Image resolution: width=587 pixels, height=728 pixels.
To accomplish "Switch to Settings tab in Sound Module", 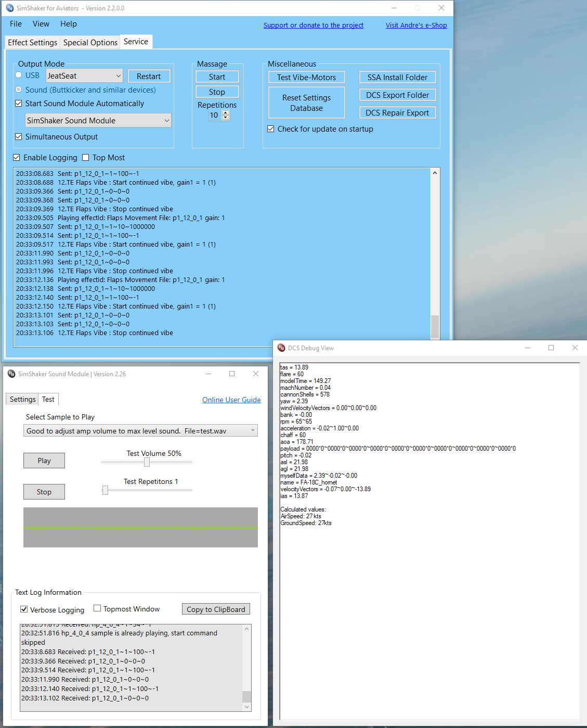I will (23, 399).
